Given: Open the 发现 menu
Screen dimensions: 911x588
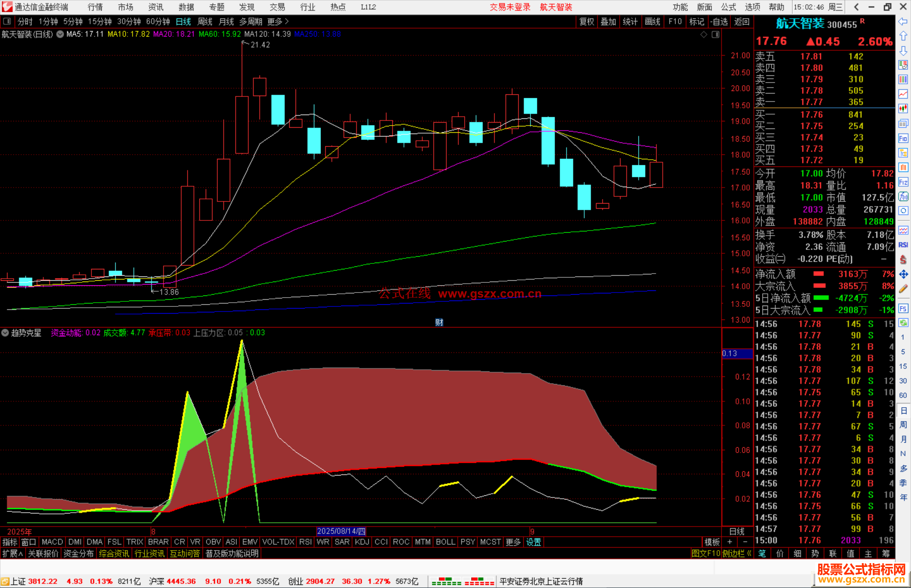Looking at the screenshot, I should click(x=247, y=7).
